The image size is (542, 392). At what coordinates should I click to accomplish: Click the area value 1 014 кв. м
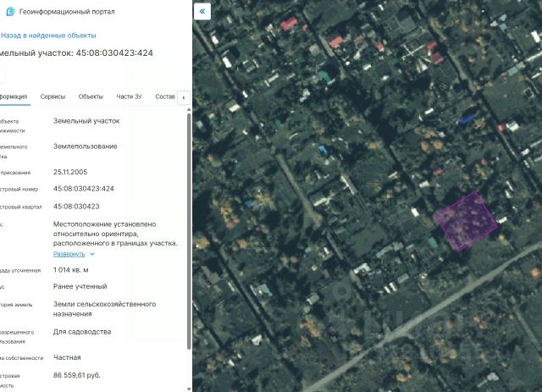[71, 270]
